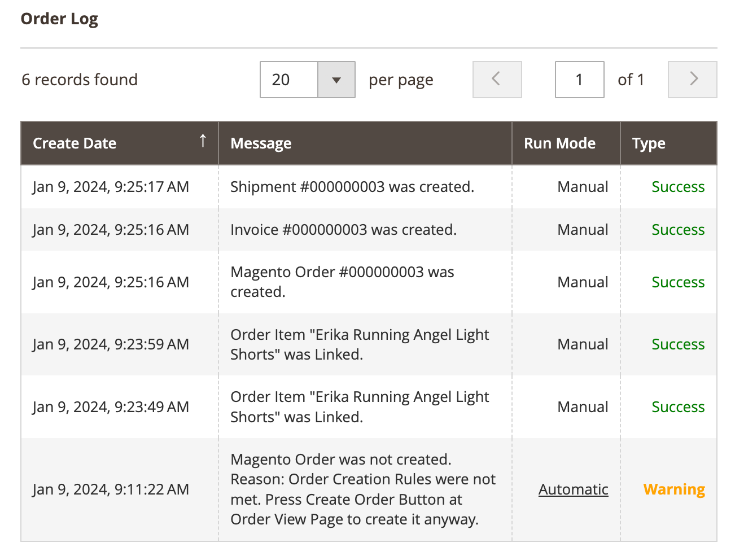Click the Message column header
Viewport: 735px width, 560px height.
[x=261, y=143]
